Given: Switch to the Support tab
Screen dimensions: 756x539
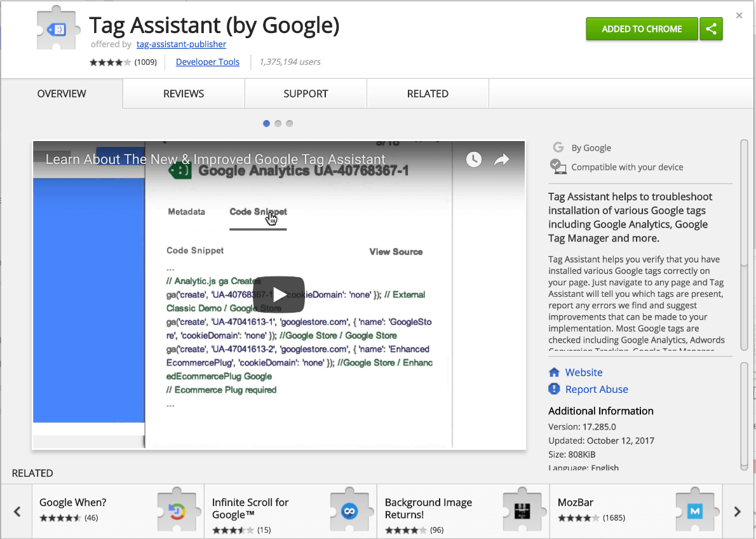Looking at the screenshot, I should coord(306,93).
